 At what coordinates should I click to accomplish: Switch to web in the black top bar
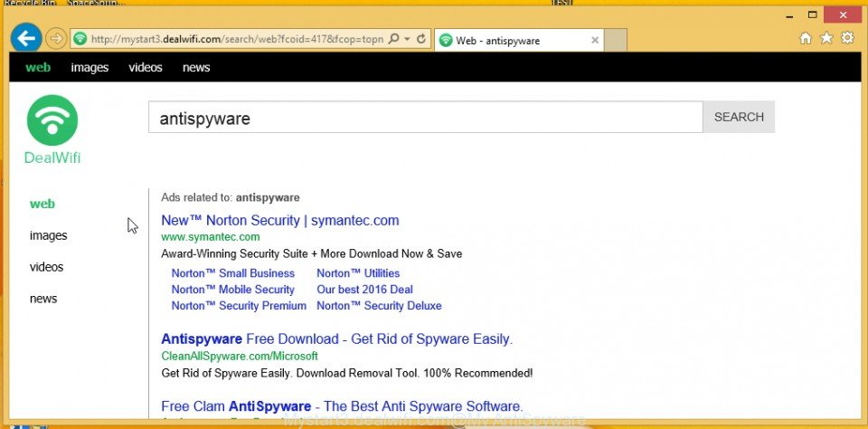point(38,68)
